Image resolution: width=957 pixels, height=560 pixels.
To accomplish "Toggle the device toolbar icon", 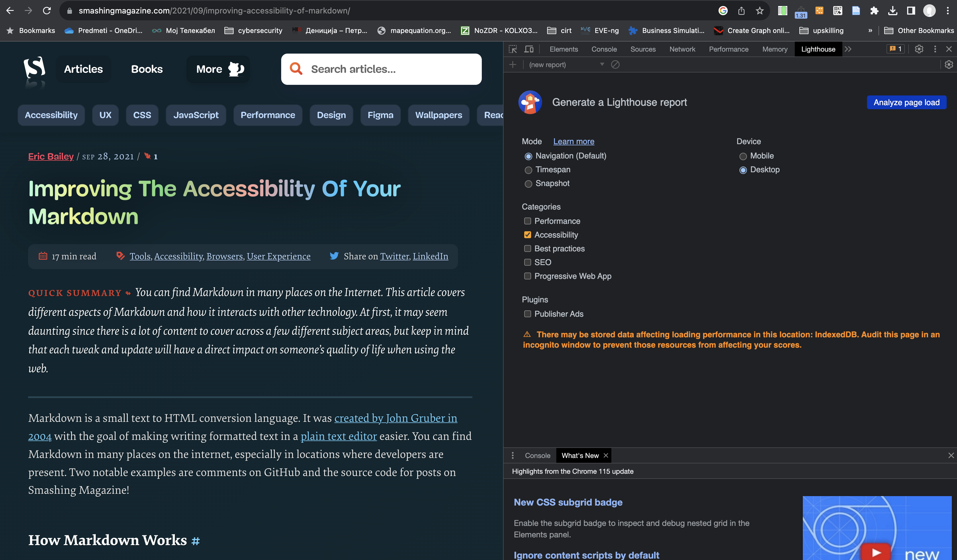I will click(529, 49).
